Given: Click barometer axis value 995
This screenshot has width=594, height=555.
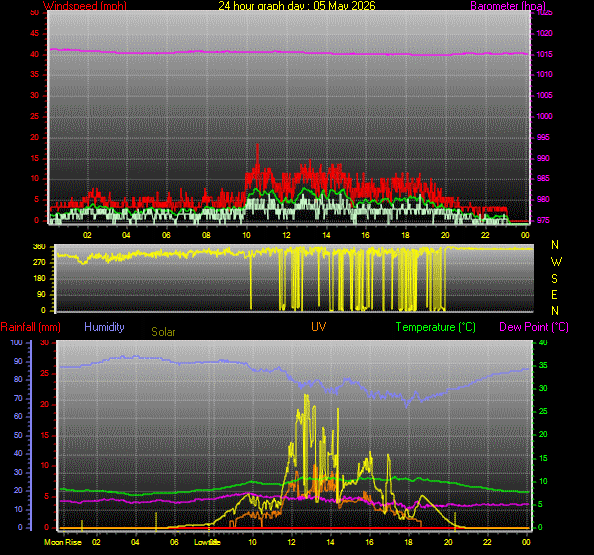Looking at the screenshot, I should (x=543, y=137).
